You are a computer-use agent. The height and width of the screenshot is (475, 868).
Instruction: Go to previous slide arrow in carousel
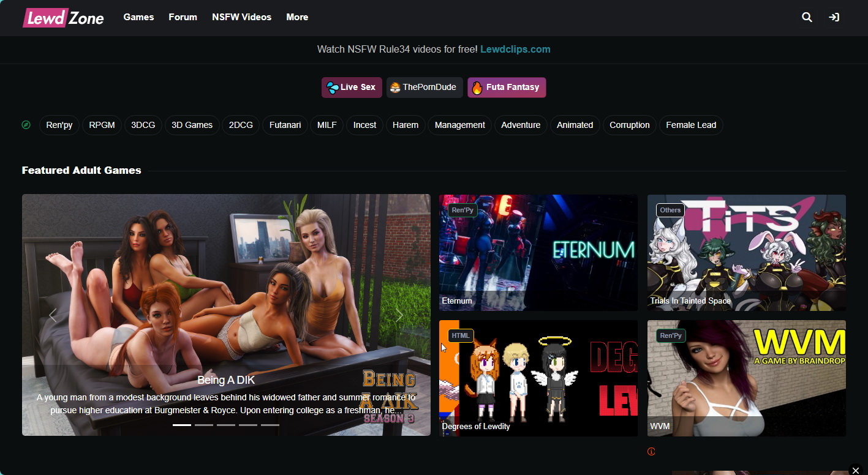coord(53,315)
